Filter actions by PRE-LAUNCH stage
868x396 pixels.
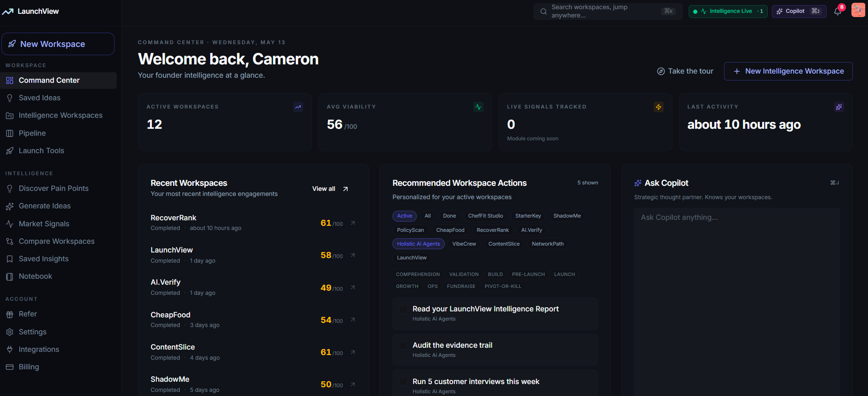point(528,274)
